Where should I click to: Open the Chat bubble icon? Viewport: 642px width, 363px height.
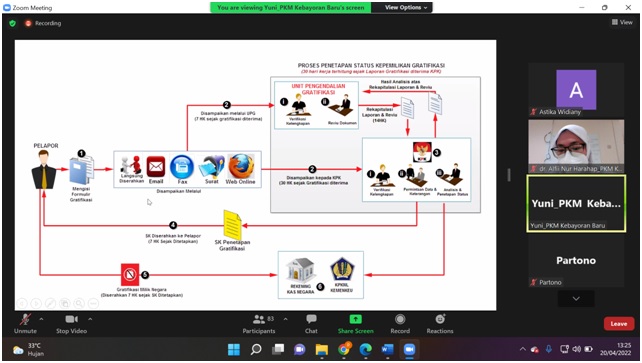(311, 319)
